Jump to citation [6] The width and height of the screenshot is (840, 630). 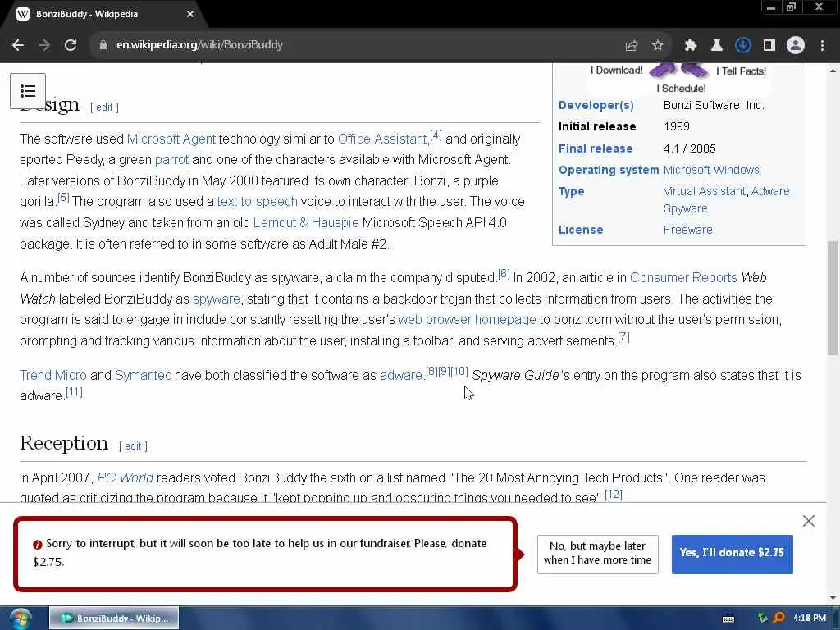504,274
